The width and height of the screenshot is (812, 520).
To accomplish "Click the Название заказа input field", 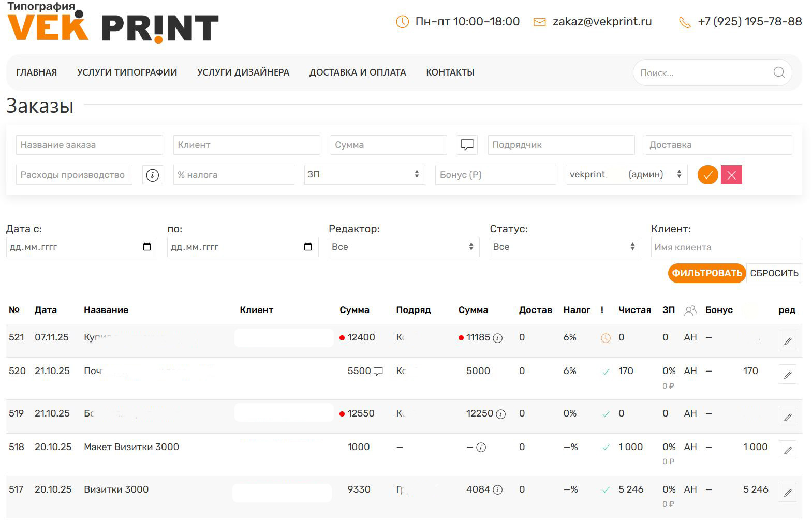I will tap(89, 145).
